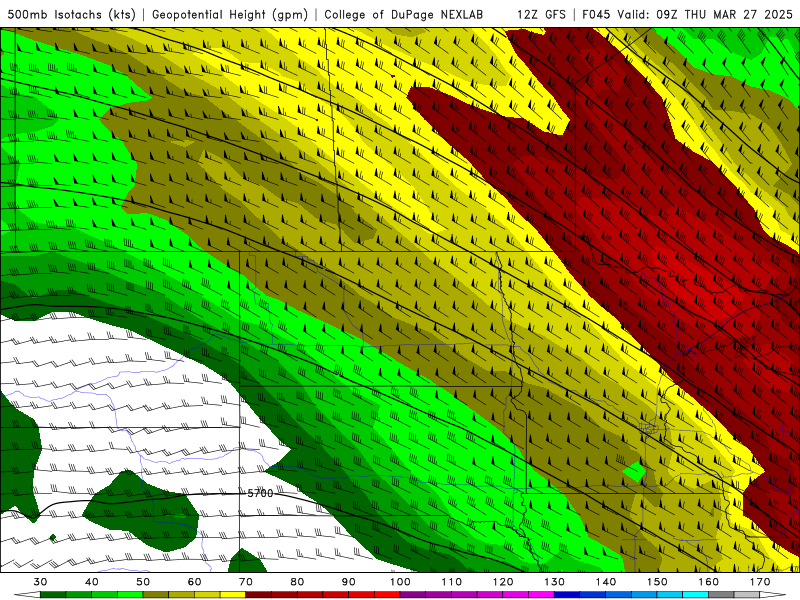Click the 90 tick label on color bar
800x600 pixels.
[x=348, y=582]
